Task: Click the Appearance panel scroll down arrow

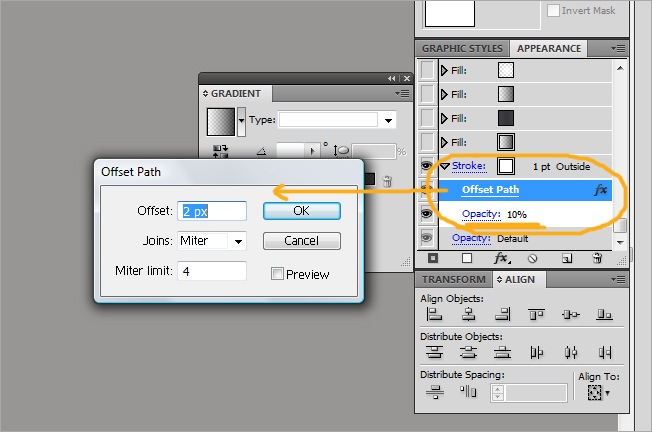Action: point(620,242)
